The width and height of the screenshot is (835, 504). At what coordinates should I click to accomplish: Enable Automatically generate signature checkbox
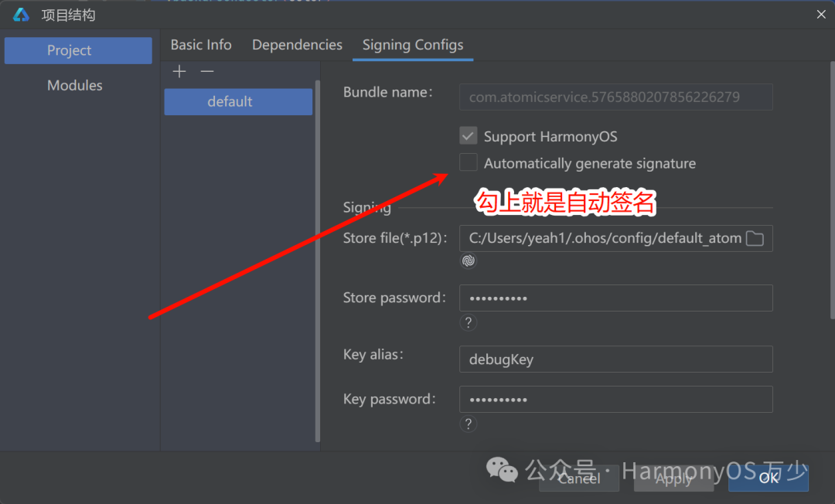click(468, 162)
